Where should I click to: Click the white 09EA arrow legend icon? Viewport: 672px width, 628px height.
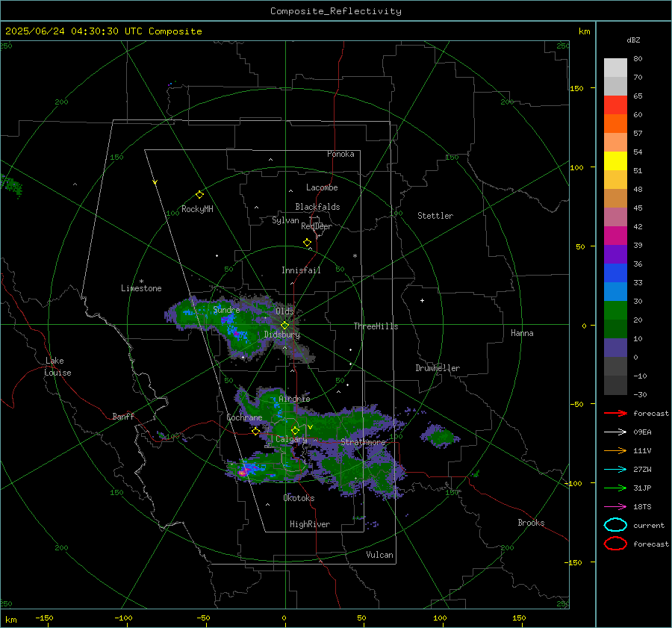click(x=615, y=432)
